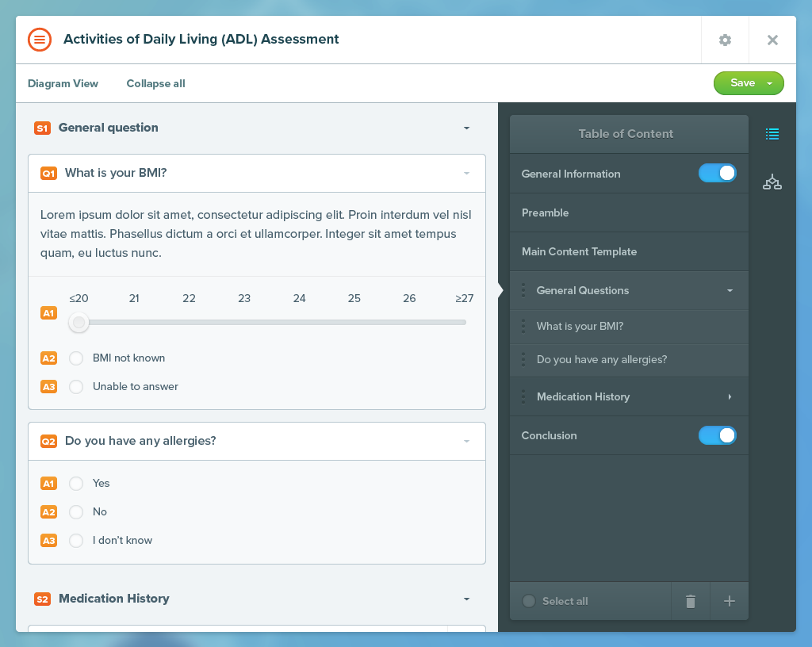Click the A2 badge beside BMI not known
The width and height of the screenshot is (812, 647).
coord(48,358)
